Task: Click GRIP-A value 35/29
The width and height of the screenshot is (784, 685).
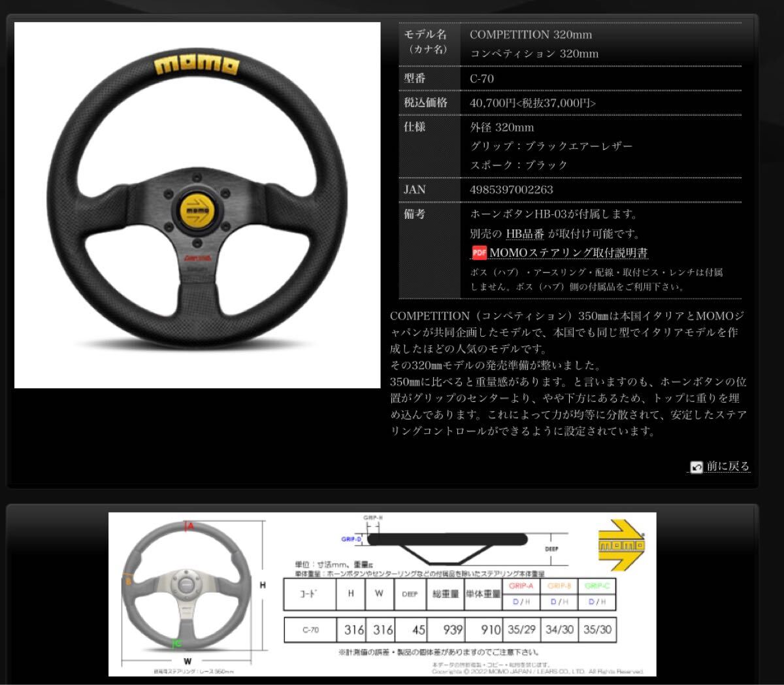Action: point(521,630)
